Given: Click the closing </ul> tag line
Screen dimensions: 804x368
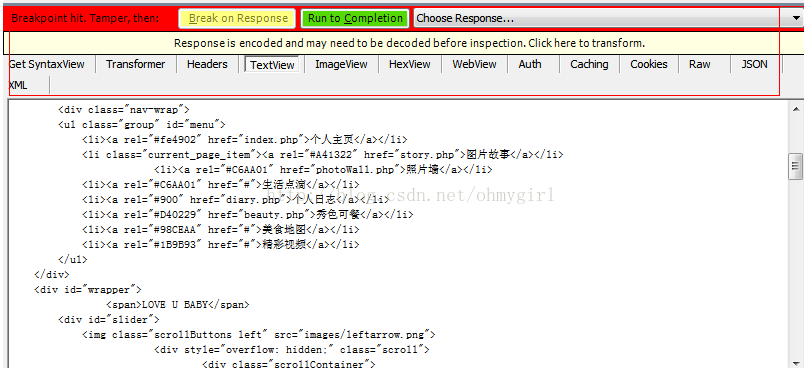Looking at the screenshot, I should coord(73,260).
